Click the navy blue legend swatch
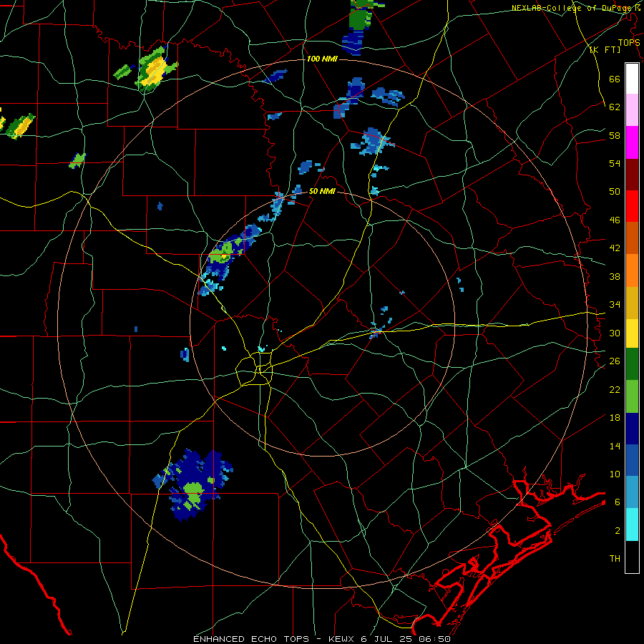 pyautogui.click(x=632, y=429)
